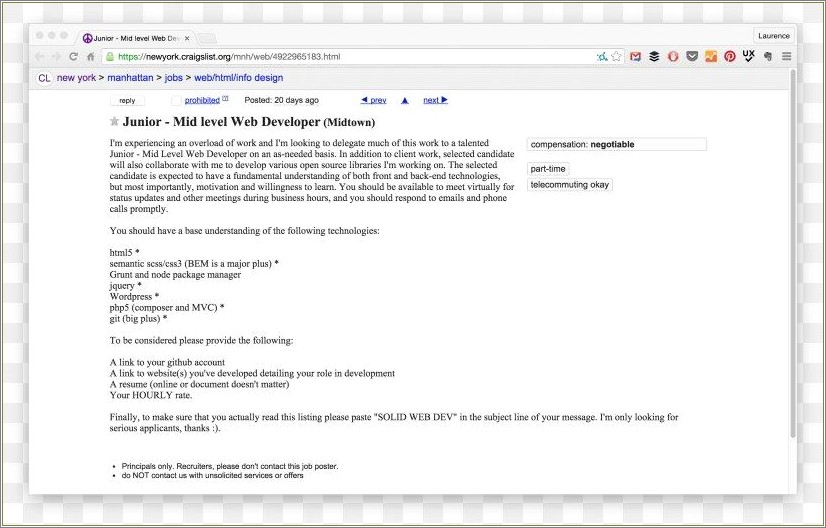The height and width of the screenshot is (528, 826).
Task: Click the browser back arrow
Action: [x=40, y=56]
